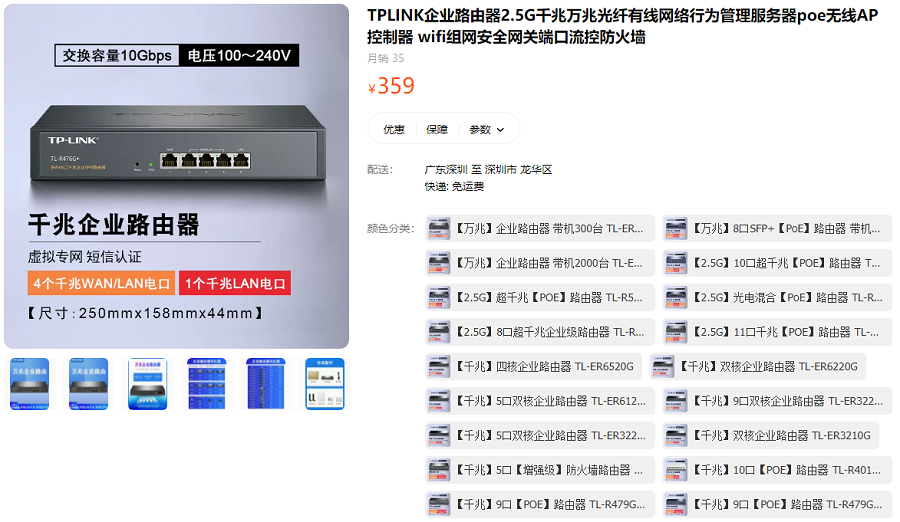This screenshot has width=900, height=522.
Task: Expand the 参数 dropdown chevron
Action: (x=501, y=130)
